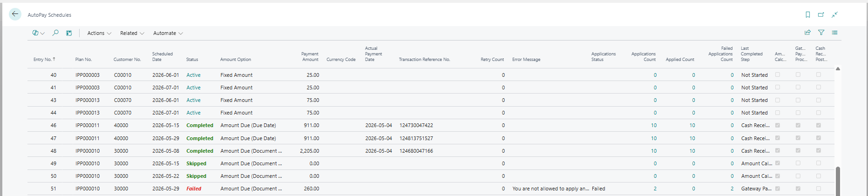Screen dimensions: 868x196
Task: Click Active status of entry 40
Action: 193,75
